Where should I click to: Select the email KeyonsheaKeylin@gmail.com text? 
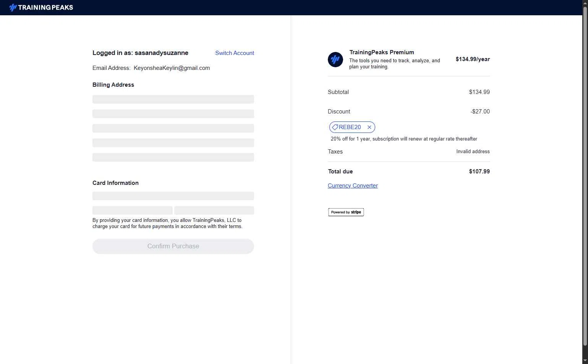[x=172, y=68]
